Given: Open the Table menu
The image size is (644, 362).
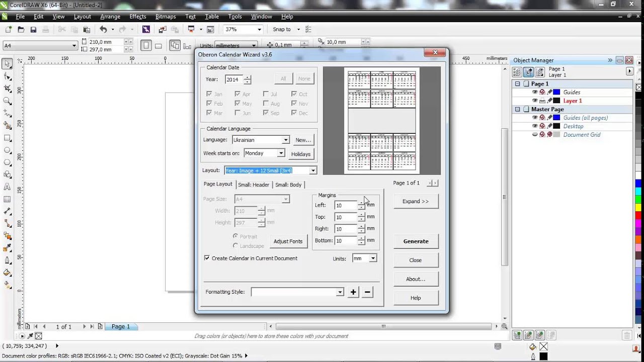Looking at the screenshot, I should [212, 17].
